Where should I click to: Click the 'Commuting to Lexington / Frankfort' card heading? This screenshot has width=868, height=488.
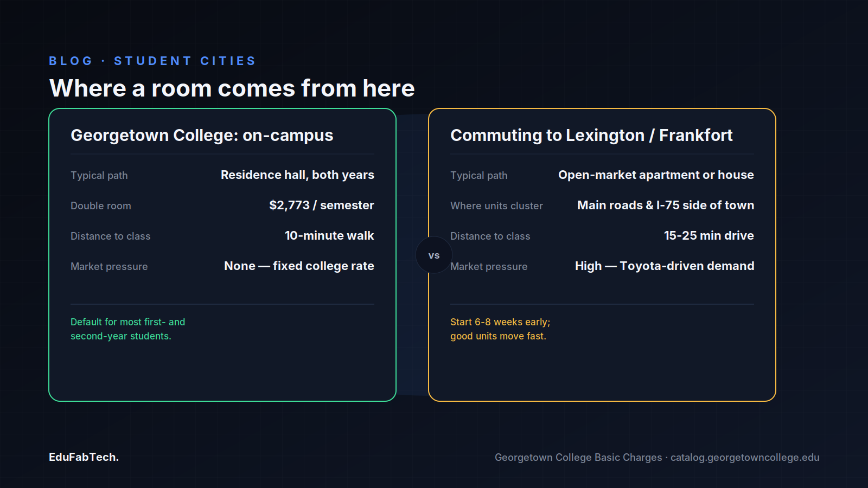coord(591,135)
